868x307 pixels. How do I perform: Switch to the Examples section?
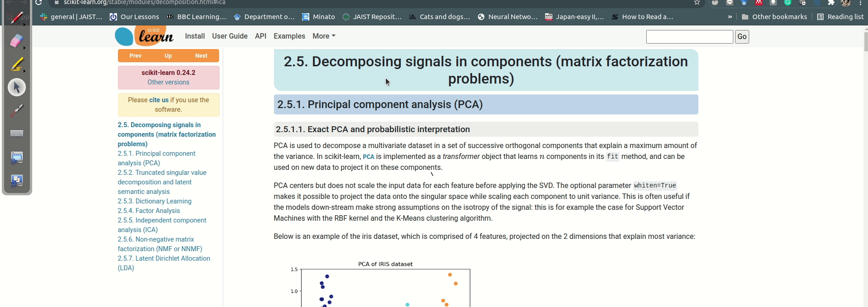pyautogui.click(x=289, y=36)
